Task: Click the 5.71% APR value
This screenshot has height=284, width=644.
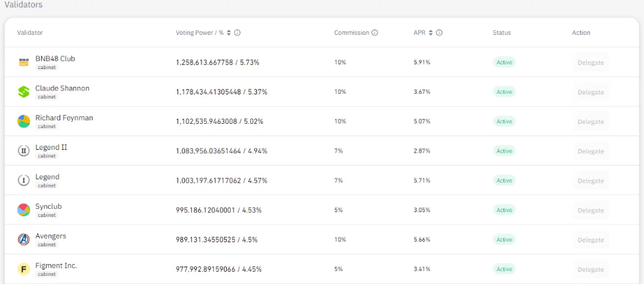Action: (422, 181)
